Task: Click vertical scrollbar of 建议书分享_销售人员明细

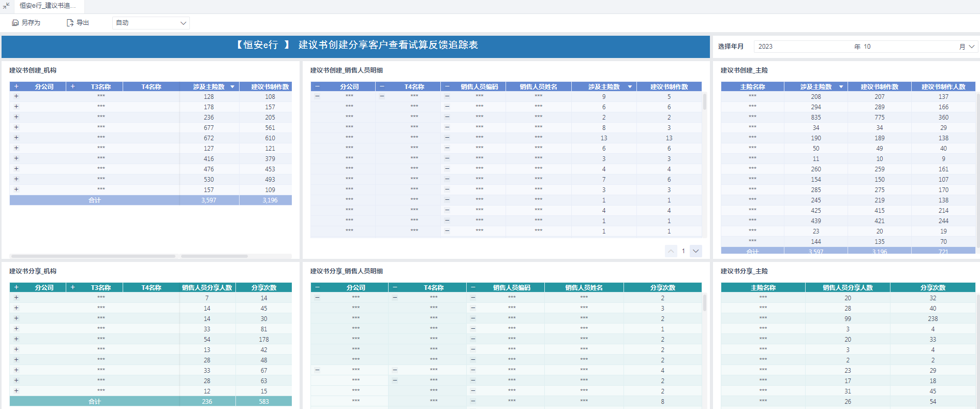Action: coord(705,303)
